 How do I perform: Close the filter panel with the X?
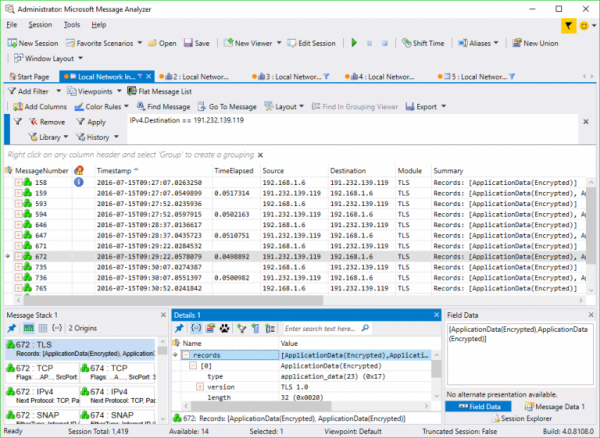pyautogui.click(x=585, y=122)
